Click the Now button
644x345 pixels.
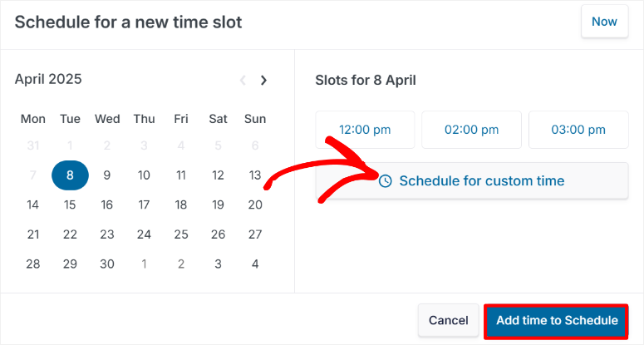604,22
